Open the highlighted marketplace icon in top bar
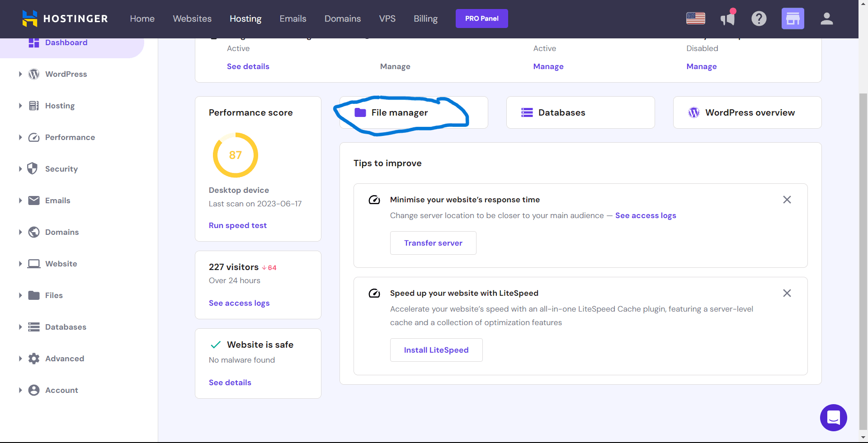 click(x=793, y=19)
